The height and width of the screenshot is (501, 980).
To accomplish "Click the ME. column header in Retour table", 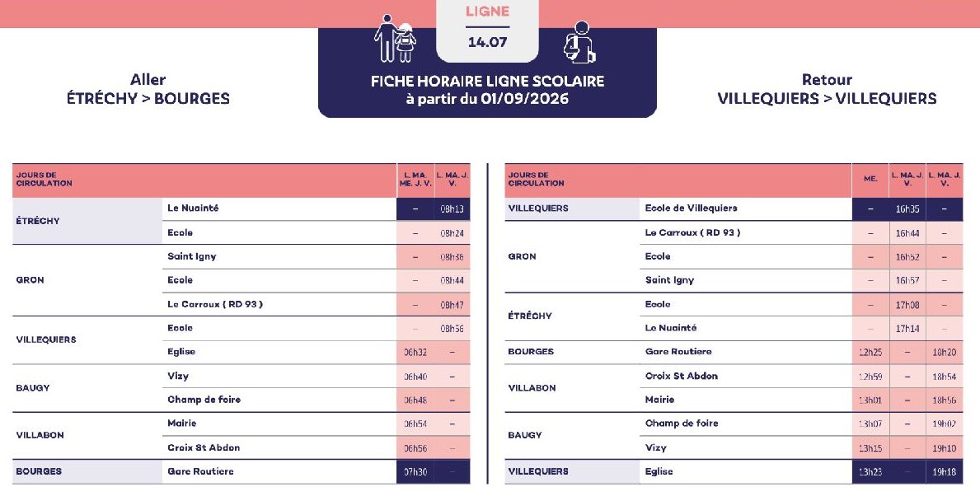I will pos(870,179).
